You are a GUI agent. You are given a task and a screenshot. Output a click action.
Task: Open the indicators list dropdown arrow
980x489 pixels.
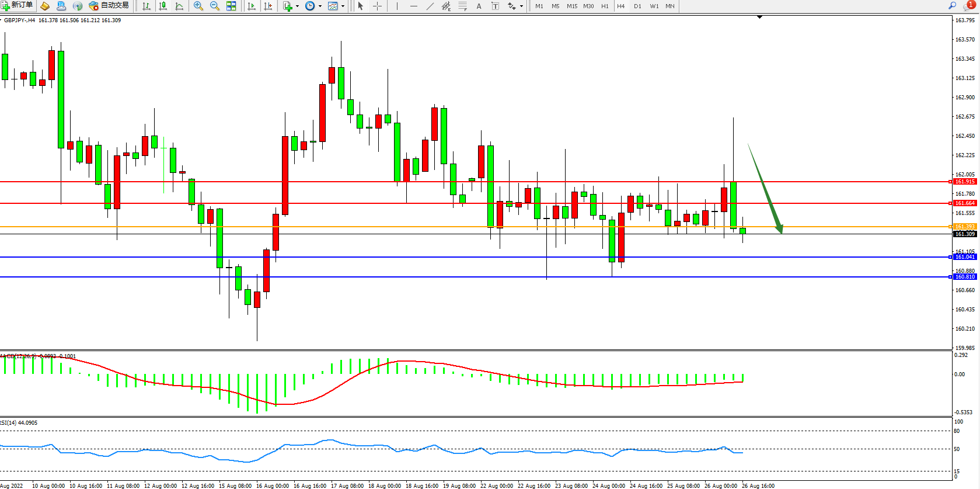pyautogui.click(x=298, y=6)
